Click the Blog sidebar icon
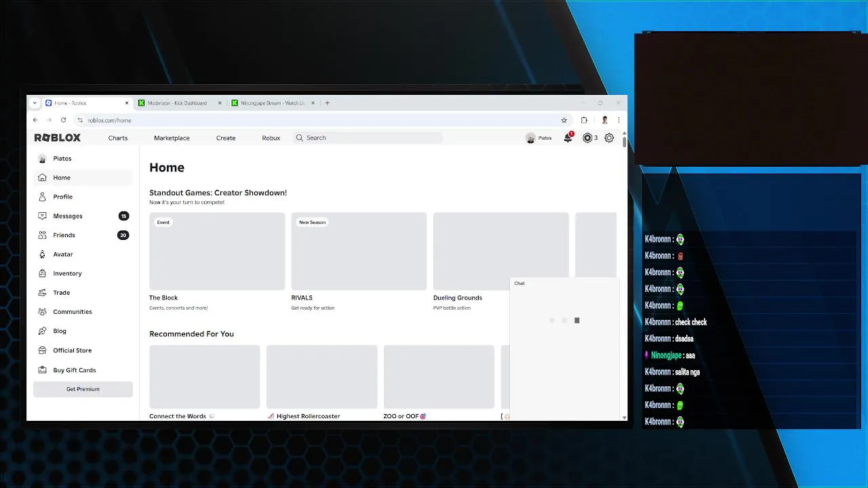The image size is (868, 488). pyautogui.click(x=42, y=331)
